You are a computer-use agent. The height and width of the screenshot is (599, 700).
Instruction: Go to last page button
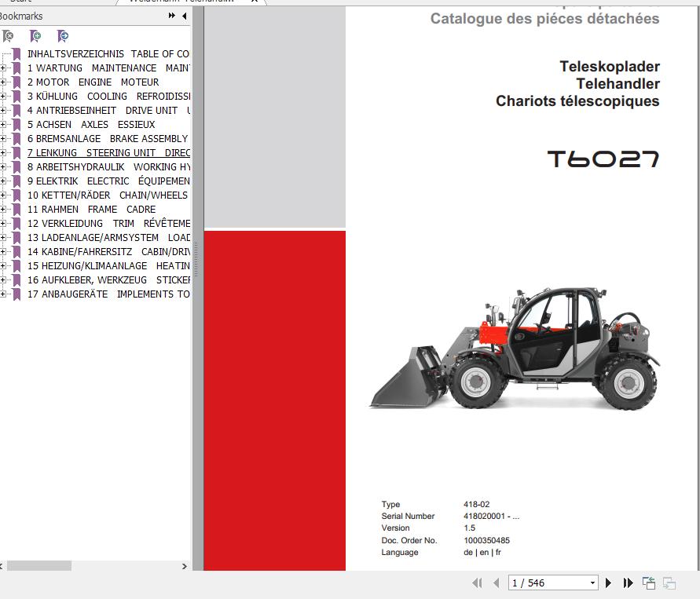click(629, 583)
